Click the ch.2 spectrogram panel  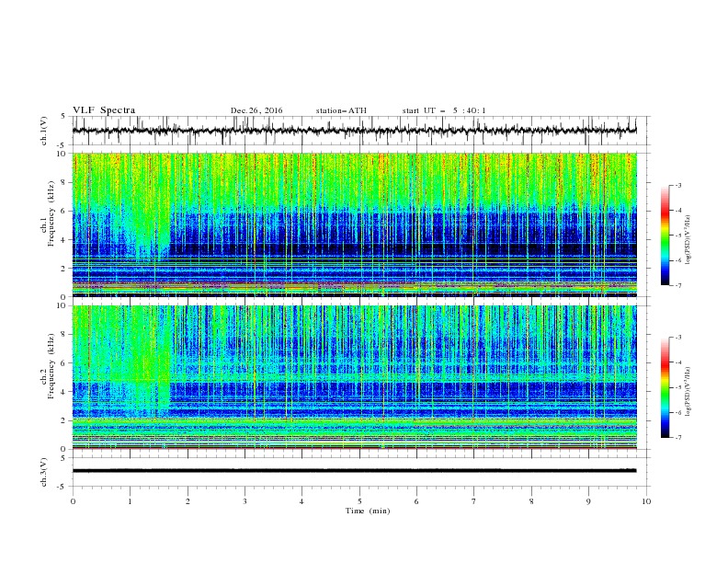tap(354, 377)
